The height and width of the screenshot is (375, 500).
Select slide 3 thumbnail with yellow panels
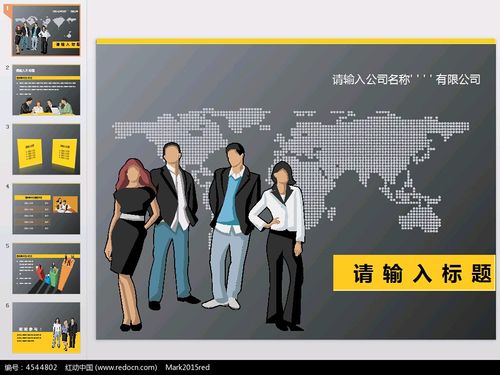click(46, 149)
